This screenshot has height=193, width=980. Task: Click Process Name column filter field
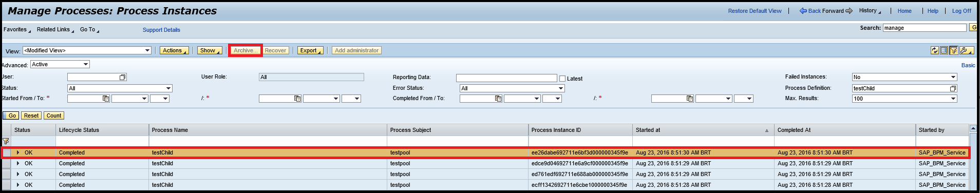coord(268,141)
